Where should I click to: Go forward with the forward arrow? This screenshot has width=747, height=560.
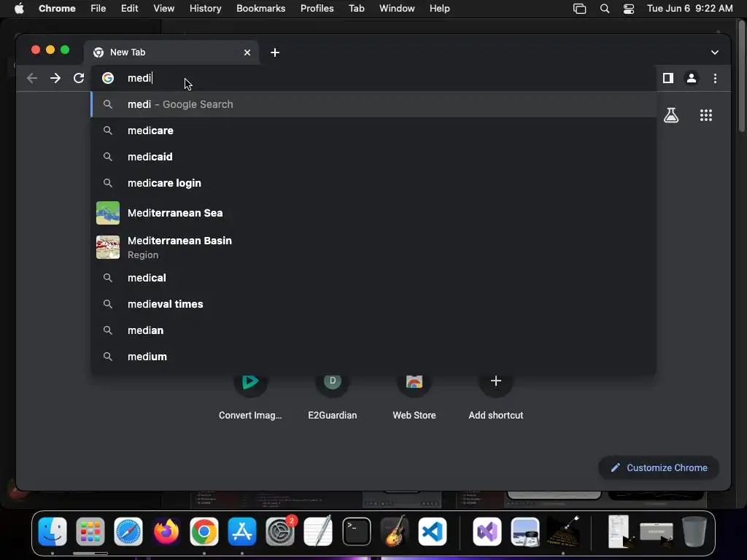tap(55, 78)
